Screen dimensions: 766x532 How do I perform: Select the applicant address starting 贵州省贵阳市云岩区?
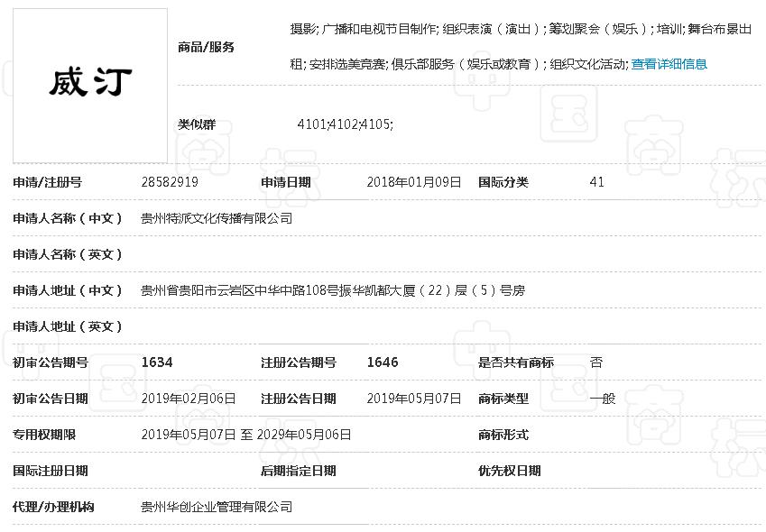tap(333, 290)
